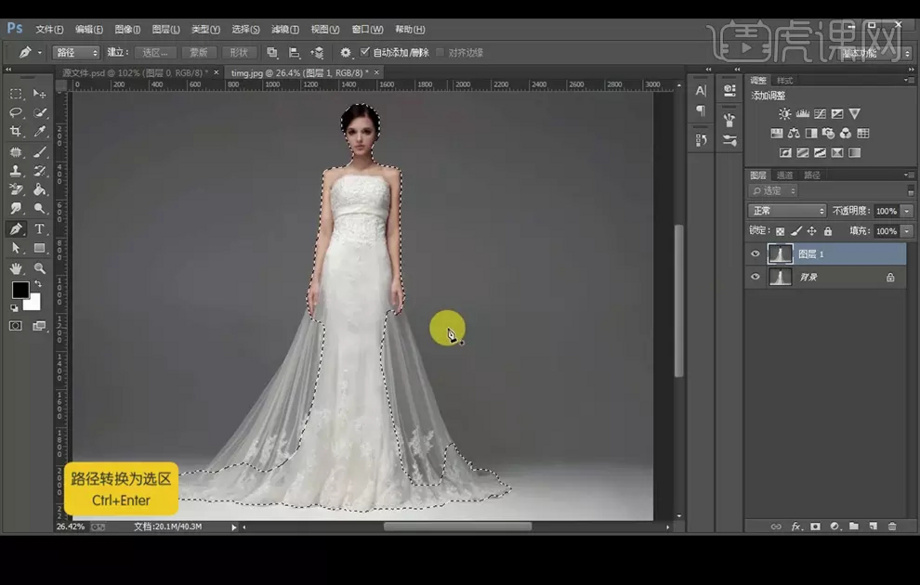Open the opacity 不透明度 slider dropdown
The image size is (920, 585).
coord(907,211)
